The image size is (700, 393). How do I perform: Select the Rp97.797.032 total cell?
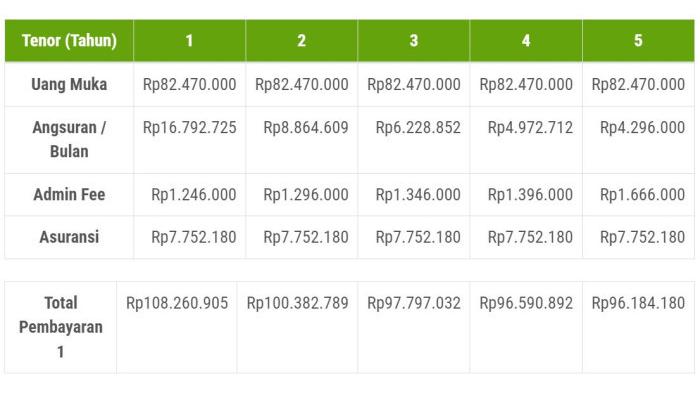[414, 327]
